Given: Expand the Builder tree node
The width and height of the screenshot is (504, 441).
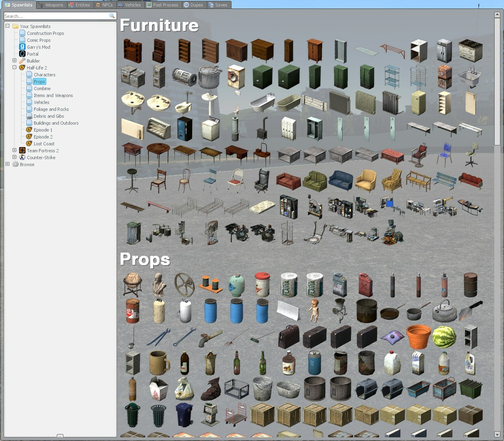Looking at the screenshot, I should click(14, 60).
